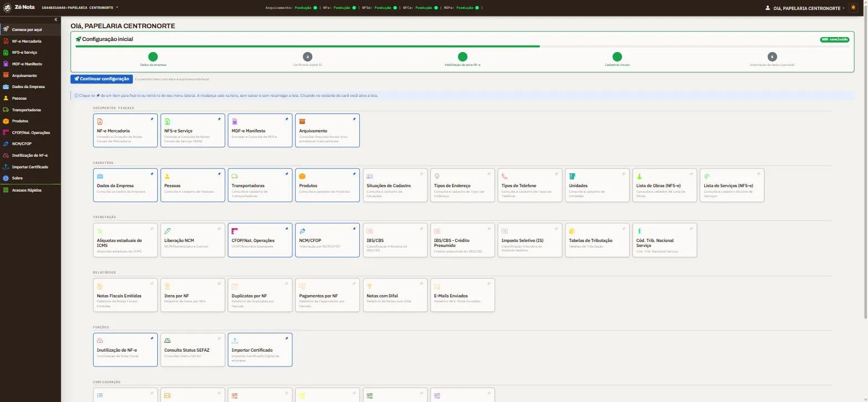
Task: Click the Liberação NCM pencil icon
Action: 167,231
